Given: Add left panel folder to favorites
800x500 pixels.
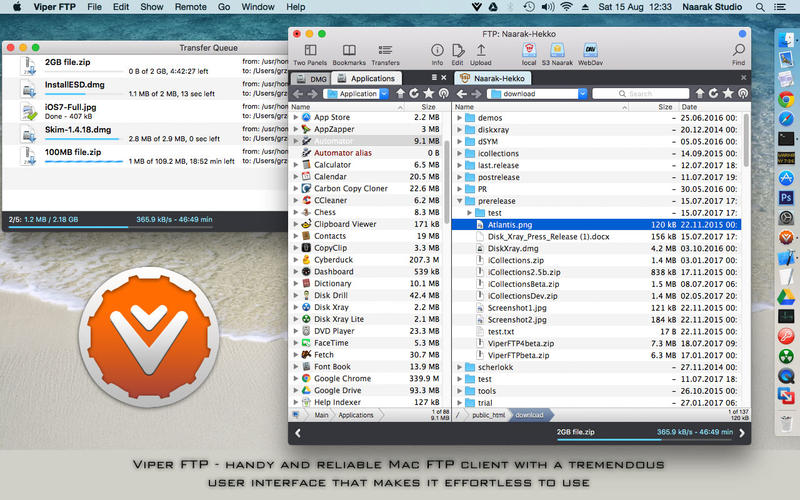Looking at the screenshot, I should [x=429, y=93].
